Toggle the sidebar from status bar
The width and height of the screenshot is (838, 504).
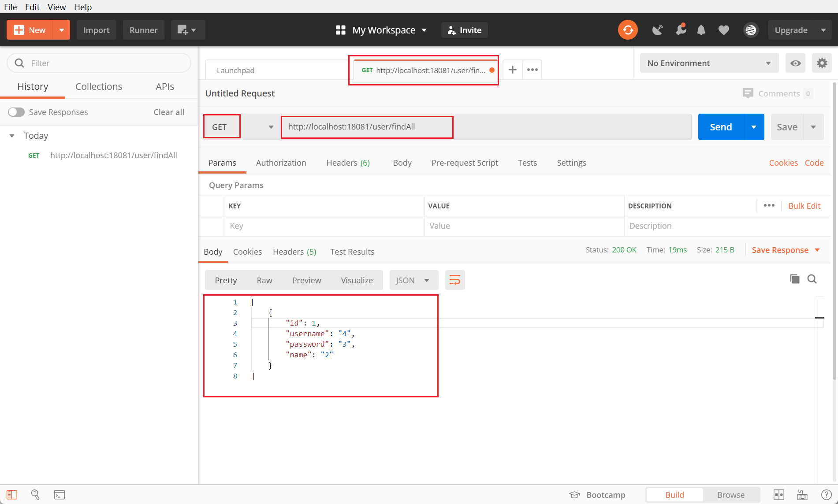[x=12, y=495]
